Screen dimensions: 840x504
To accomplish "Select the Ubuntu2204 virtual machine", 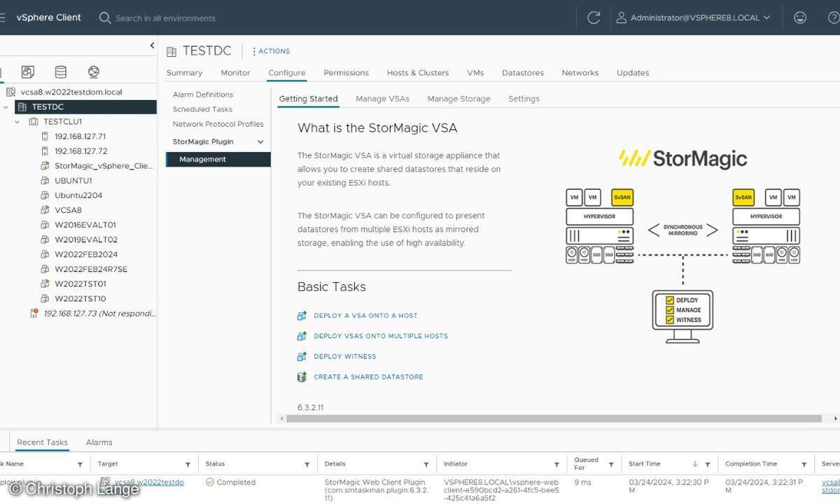I will (x=78, y=195).
